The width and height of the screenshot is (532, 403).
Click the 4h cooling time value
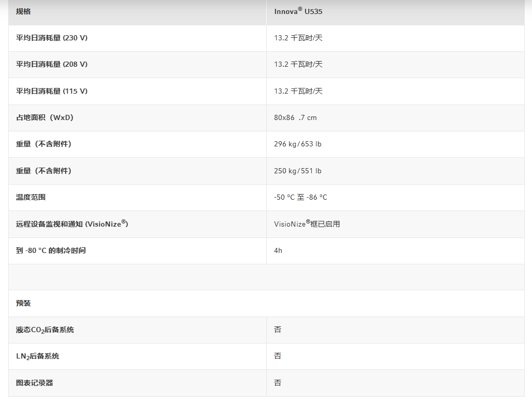(278, 251)
